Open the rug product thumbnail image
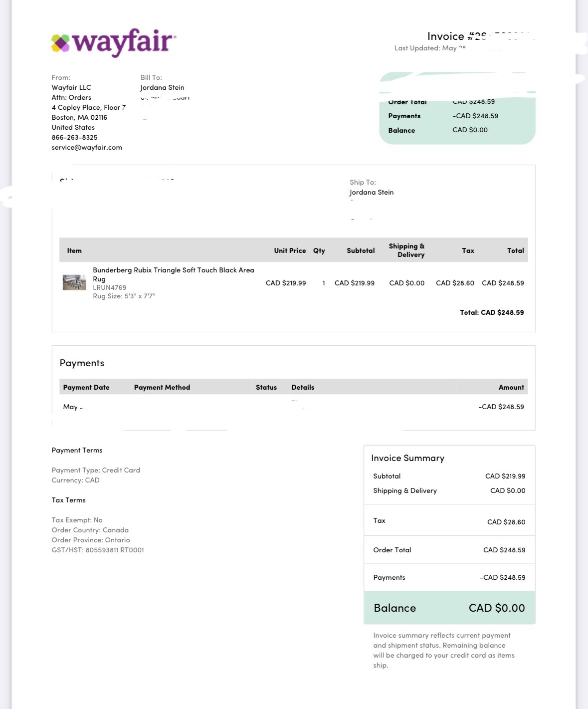588x709 pixels. (74, 282)
